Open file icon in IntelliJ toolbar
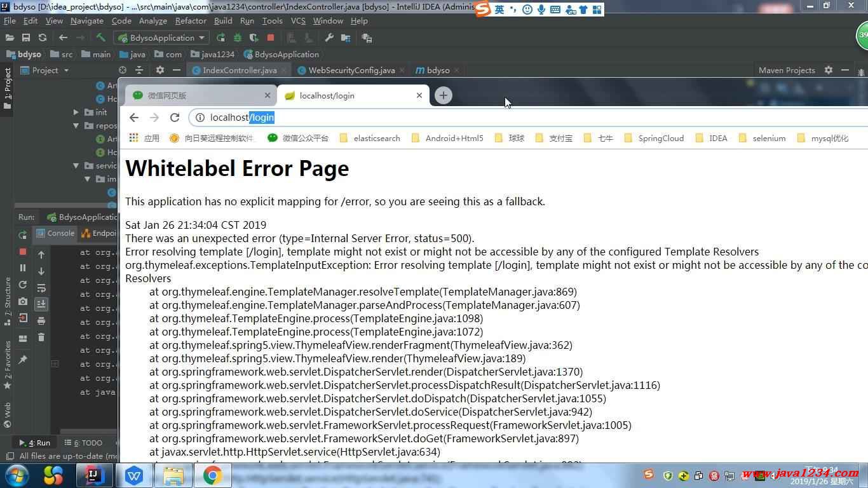 coord(10,38)
